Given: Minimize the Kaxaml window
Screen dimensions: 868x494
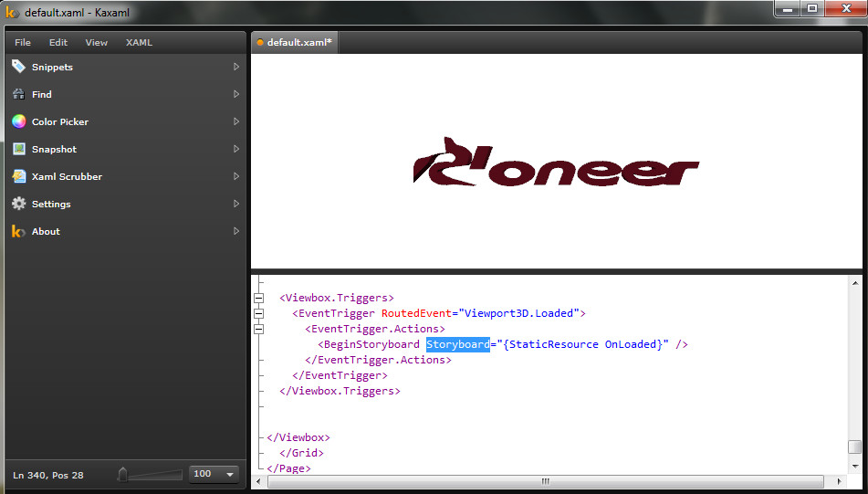Looking at the screenshot, I should [x=787, y=8].
